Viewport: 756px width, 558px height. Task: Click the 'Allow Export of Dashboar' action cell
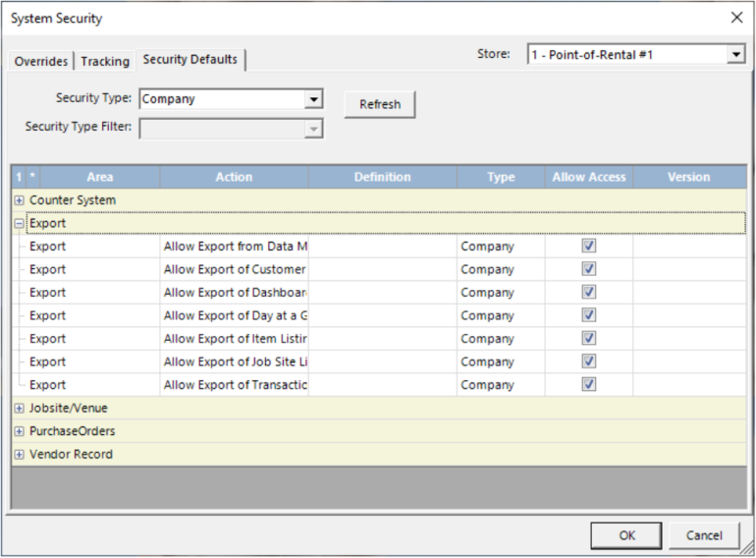click(235, 293)
